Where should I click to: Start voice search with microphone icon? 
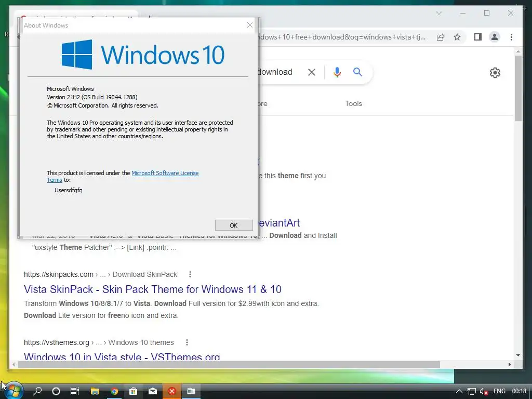(337, 72)
